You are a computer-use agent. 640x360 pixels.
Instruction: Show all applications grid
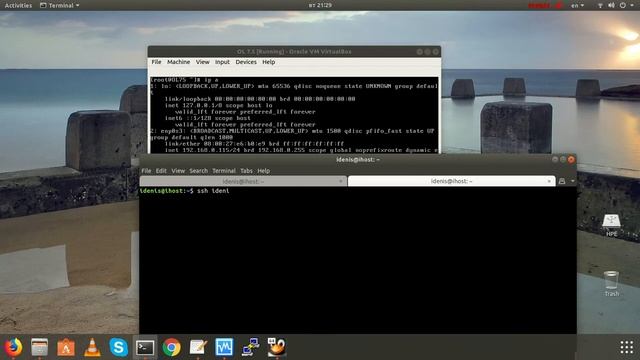[627, 347]
